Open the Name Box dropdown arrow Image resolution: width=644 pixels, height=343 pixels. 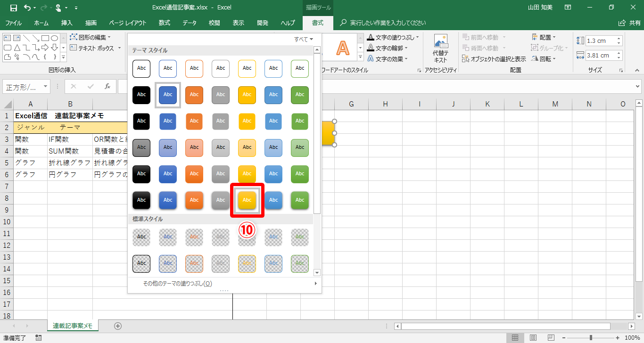pyautogui.click(x=45, y=87)
